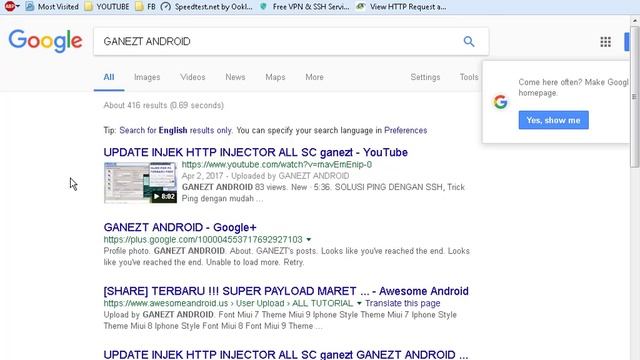Click the Yes, show me button
This screenshot has width=640, height=360.
[x=553, y=120]
